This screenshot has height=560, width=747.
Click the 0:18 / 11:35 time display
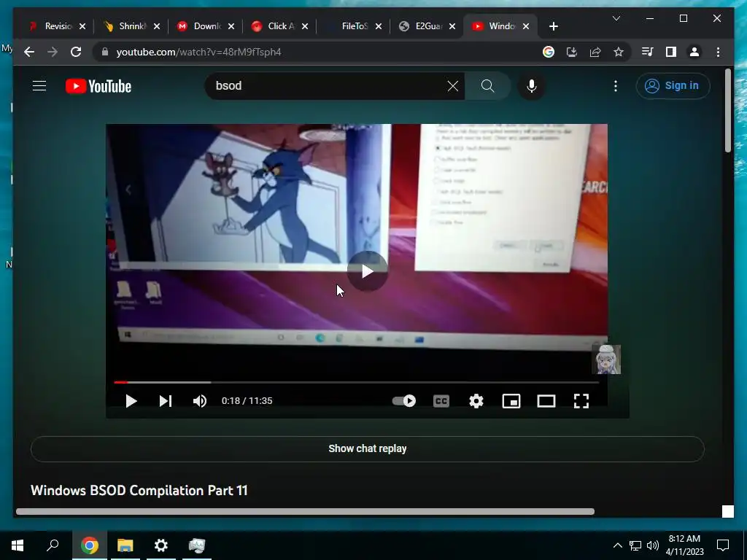pyautogui.click(x=247, y=401)
